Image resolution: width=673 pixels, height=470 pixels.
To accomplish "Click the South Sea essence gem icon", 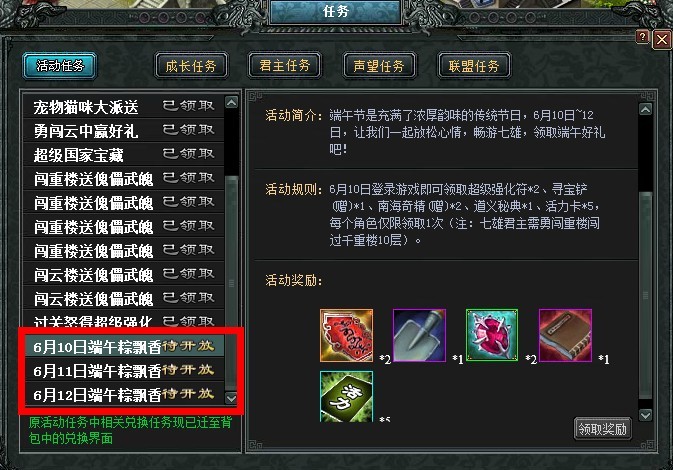I will 492,335.
